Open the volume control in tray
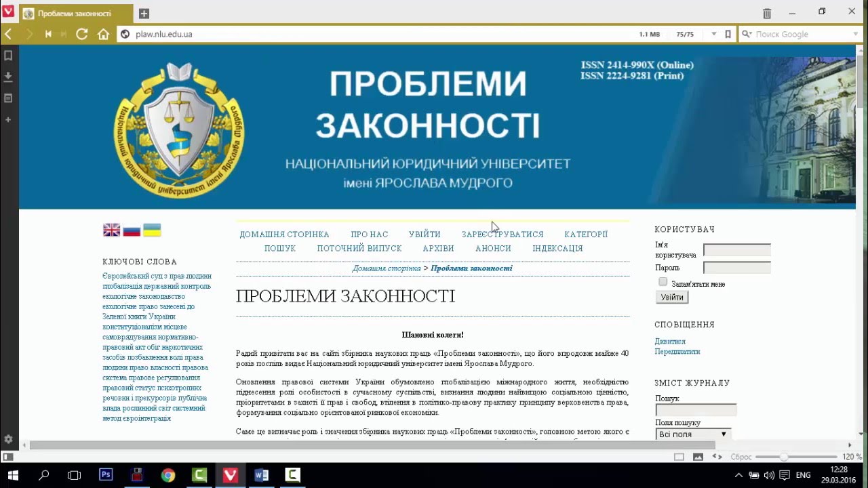Image resolution: width=868 pixels, height=488 pixels. [768, 475]
